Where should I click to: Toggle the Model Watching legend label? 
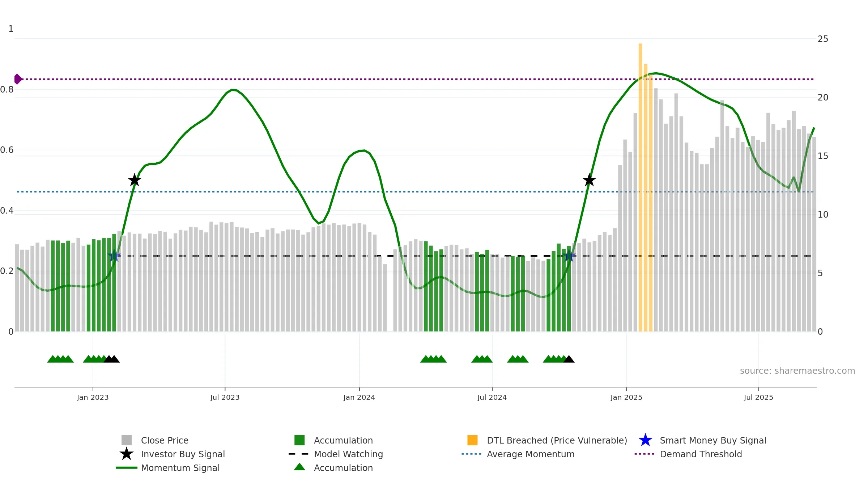coord(348,454)
